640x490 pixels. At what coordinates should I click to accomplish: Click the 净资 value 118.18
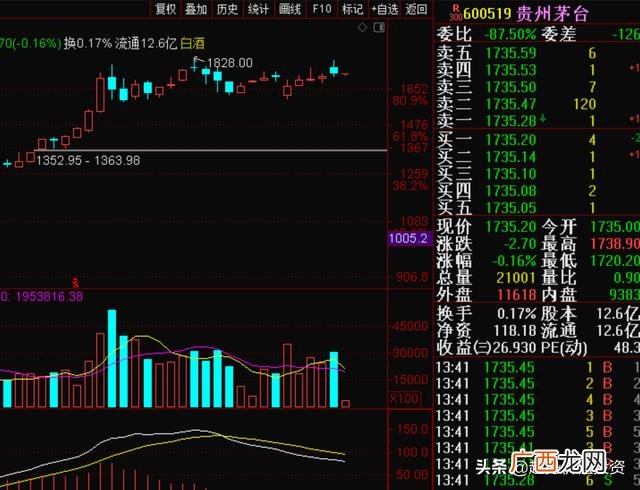coord(515,330)
